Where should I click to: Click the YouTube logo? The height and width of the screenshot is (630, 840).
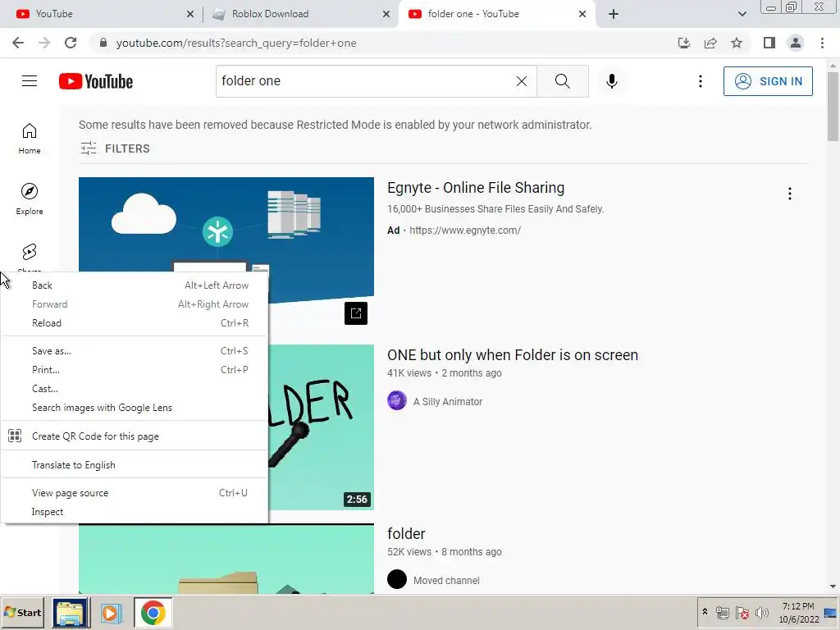[x=96, y=81]
